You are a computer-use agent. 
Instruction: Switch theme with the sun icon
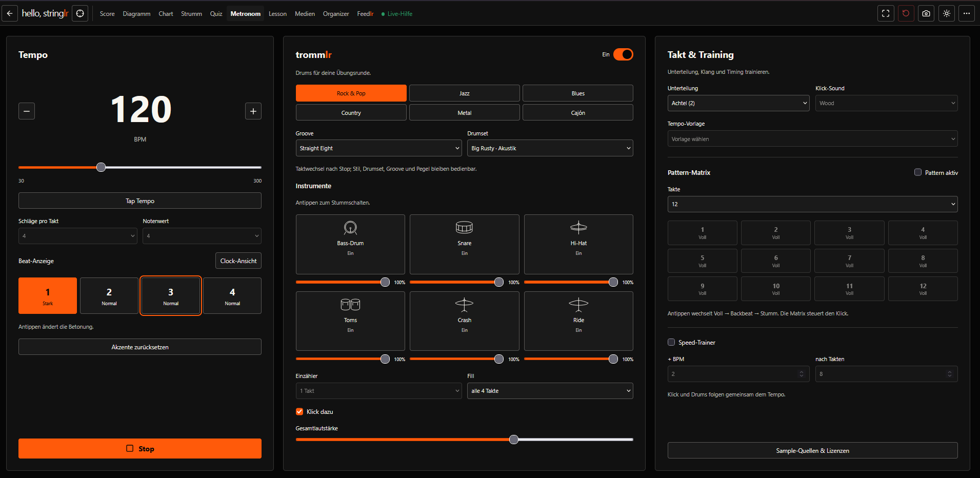click(947, 13)
